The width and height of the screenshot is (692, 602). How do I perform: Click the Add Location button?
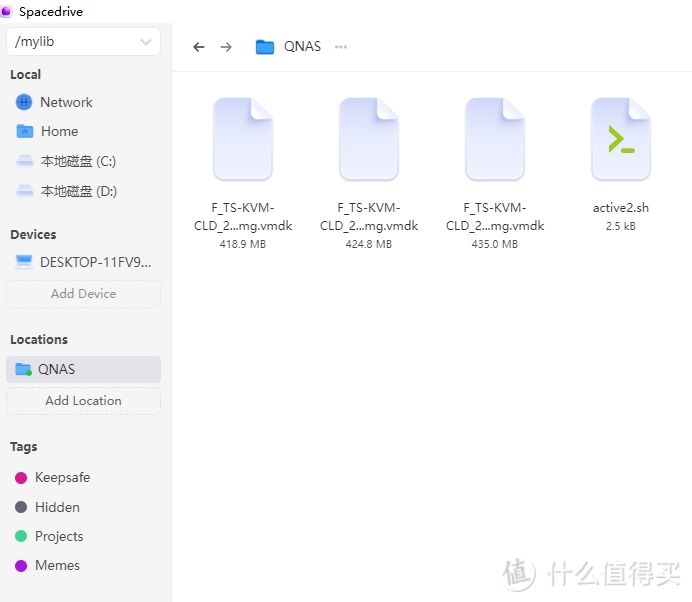tap(84, 401)
